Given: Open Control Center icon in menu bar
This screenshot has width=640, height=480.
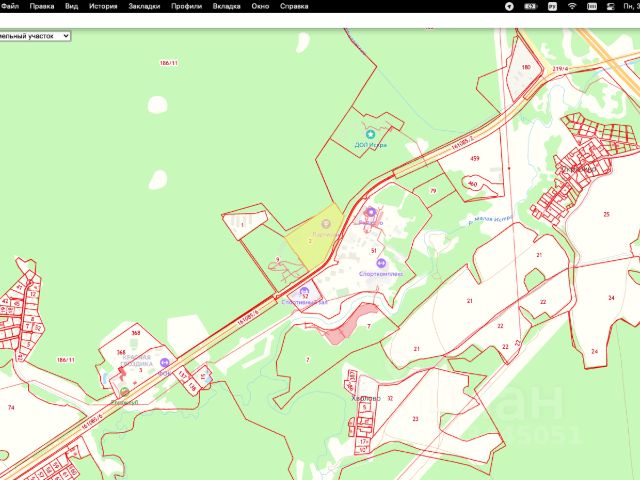Looking at the screenshot, I should [611, 6].
